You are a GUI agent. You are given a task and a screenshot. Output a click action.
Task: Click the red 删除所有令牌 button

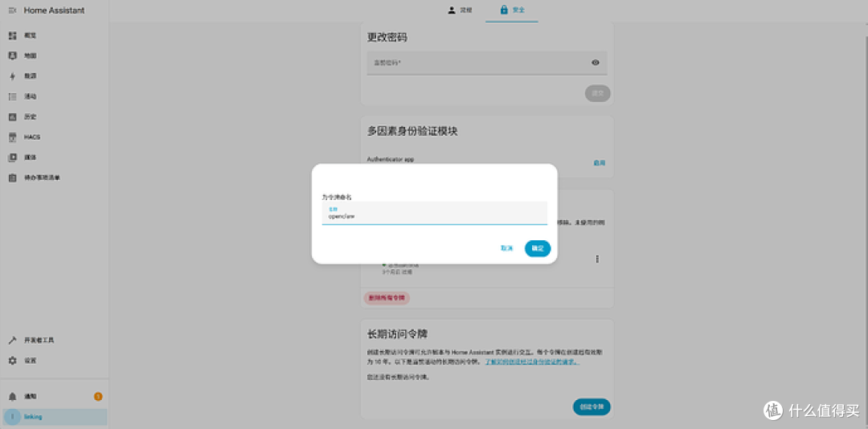click(x=387, y=298)
